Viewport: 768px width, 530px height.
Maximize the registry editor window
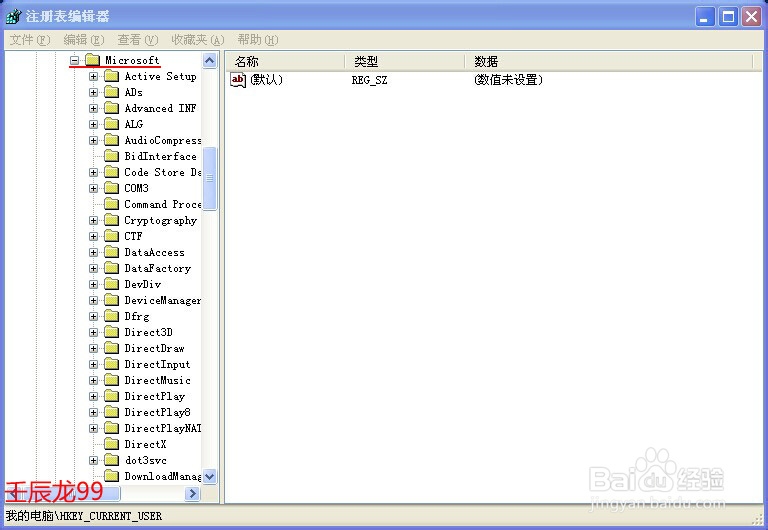pos(728,17)
